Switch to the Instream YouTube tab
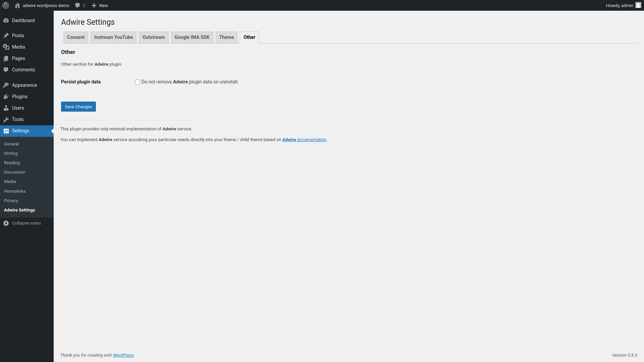Image resolution: width=644 pixels, height=362 pixels. click(x=113, y=37)
